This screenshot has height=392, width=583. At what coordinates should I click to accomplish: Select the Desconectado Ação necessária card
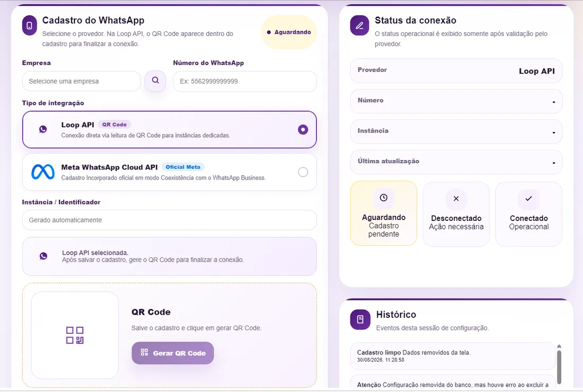(456, 214)
